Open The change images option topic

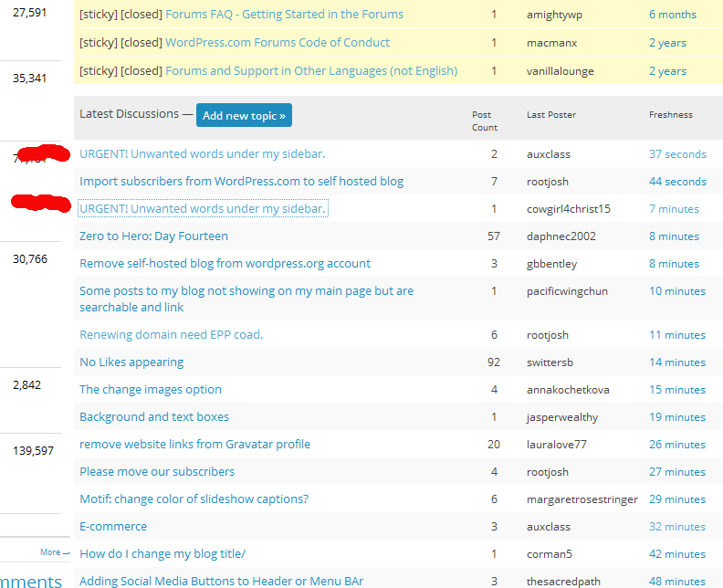(x=151, y=389)
